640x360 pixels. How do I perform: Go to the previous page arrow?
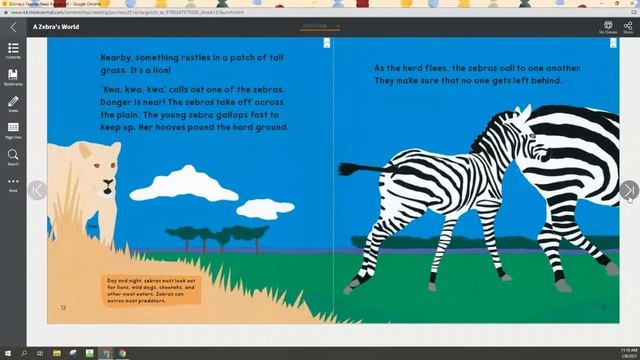tap(37, 190)
